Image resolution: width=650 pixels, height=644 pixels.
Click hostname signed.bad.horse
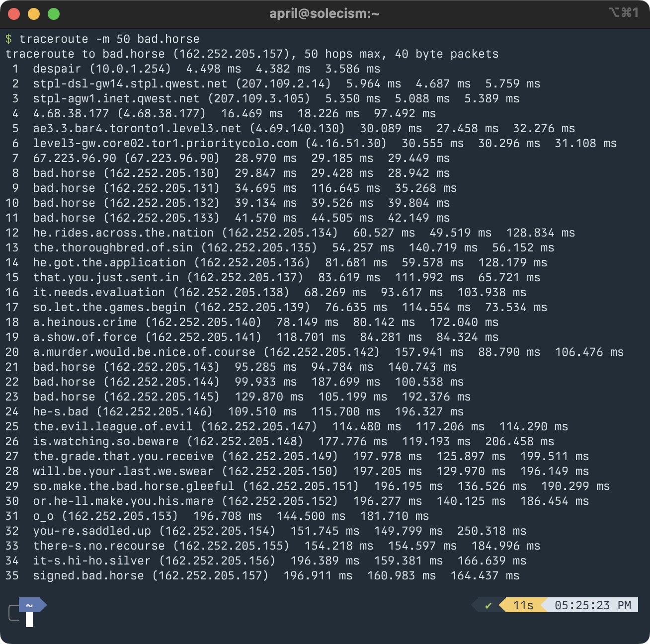tap(88, 575)
